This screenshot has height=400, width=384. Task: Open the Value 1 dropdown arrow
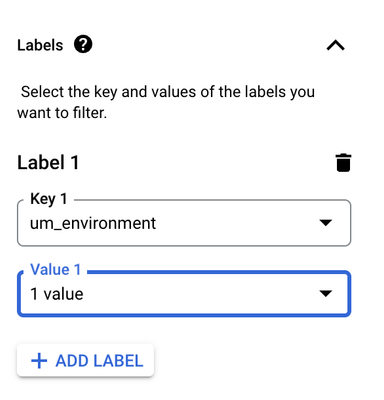326,293
